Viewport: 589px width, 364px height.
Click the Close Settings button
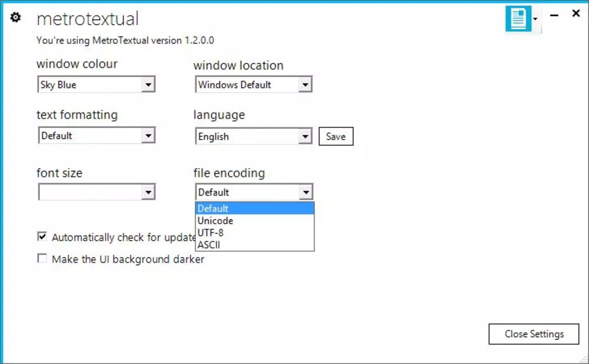(x=534, y=334)
